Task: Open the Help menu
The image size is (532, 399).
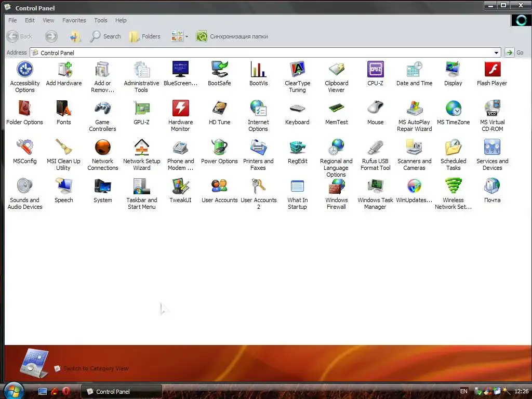Action: (x=121, y=20)
